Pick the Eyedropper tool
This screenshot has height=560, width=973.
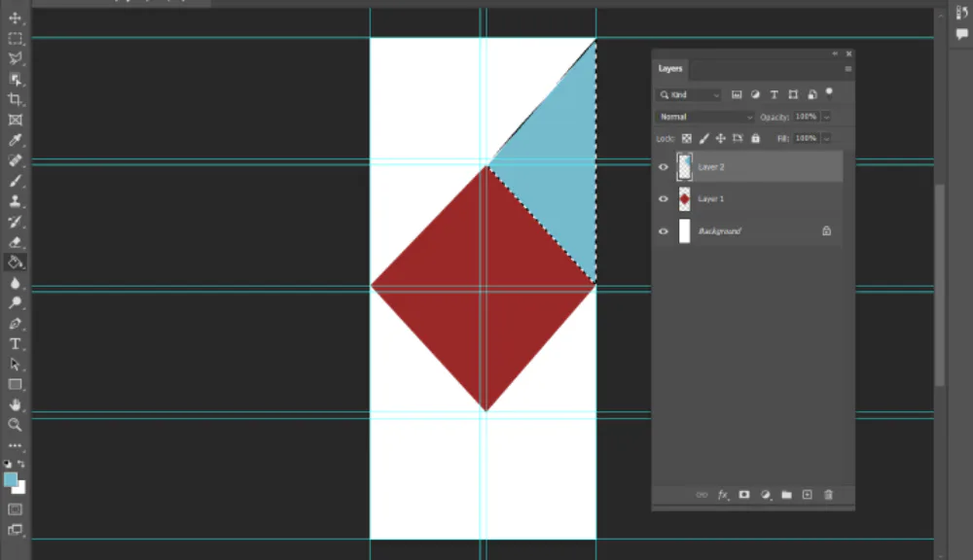tap(16, 140)
